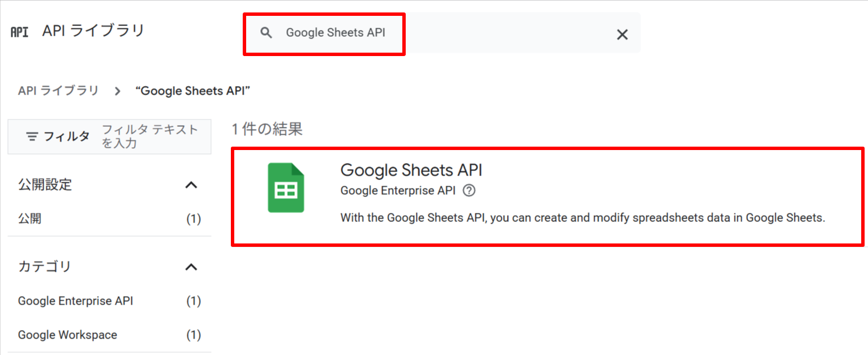Click the search box containing Google Sheets API
Viewport: 868px width, 355px height.
[x=442, y=33]
